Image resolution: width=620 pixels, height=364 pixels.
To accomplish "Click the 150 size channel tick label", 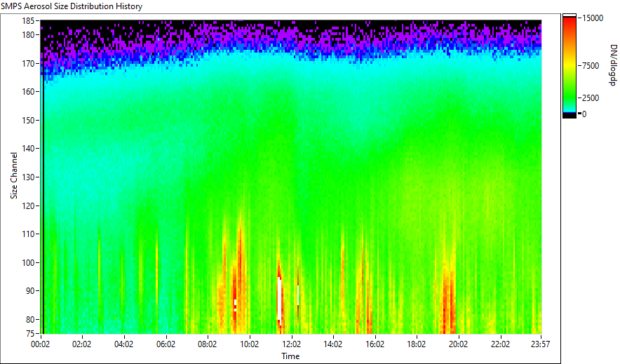I will (28, 120).
